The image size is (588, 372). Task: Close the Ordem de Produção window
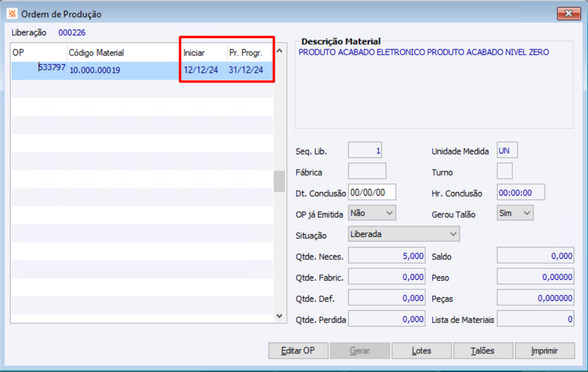pyautogui.click(x=569, y=13)
